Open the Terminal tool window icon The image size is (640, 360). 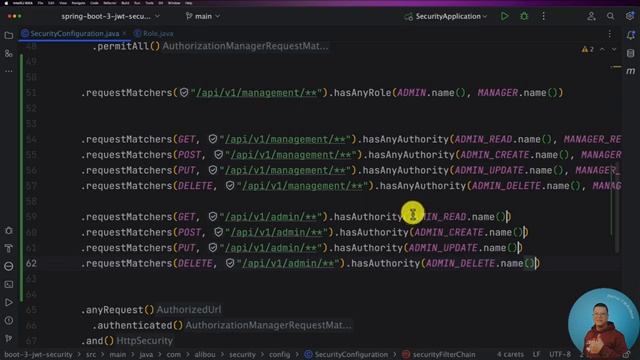9,284
